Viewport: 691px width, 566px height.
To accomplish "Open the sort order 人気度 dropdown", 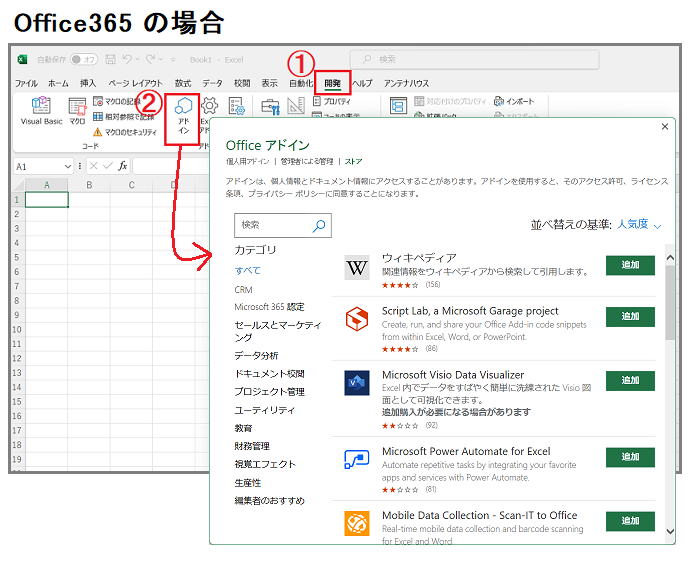I will (639, 224).
